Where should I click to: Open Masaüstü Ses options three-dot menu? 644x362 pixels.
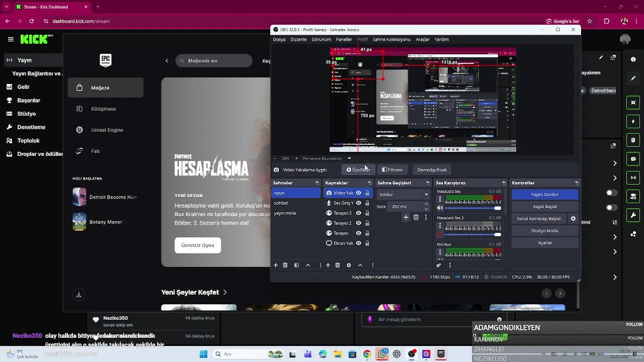coord(440,200)
